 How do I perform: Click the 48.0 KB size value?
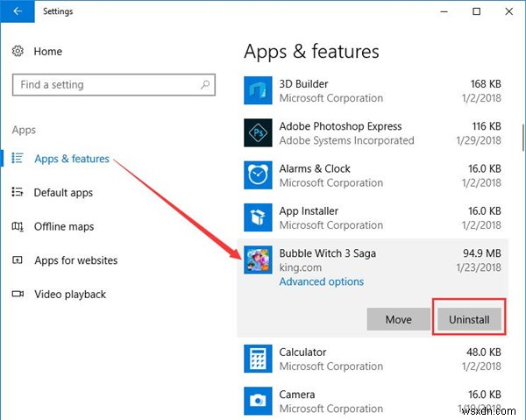coord(484,352)
